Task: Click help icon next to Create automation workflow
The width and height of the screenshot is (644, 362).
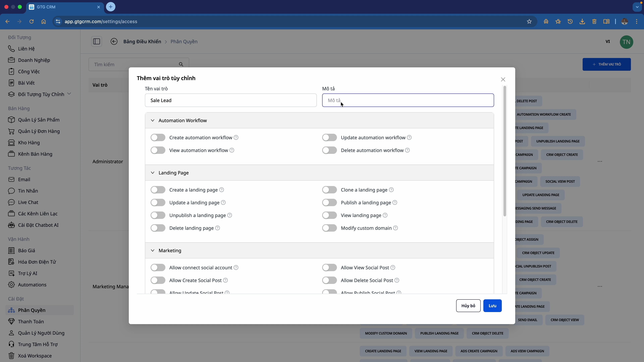Action: click(x=236, y=138)
